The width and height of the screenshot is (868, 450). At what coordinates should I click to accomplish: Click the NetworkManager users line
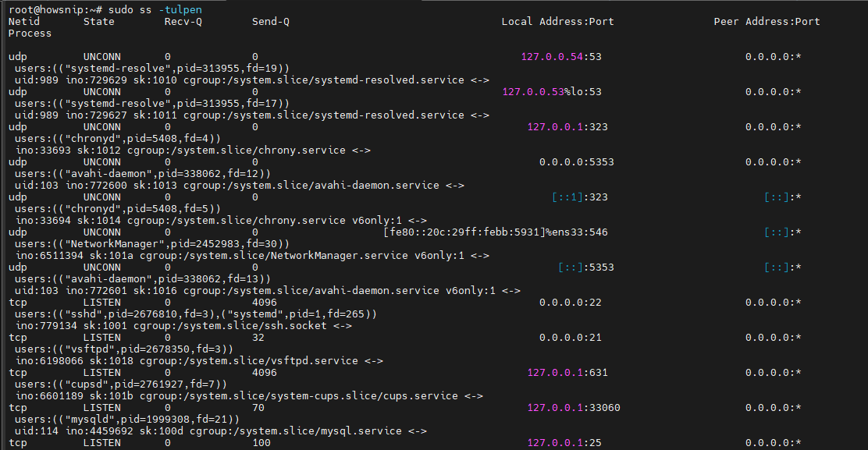pyautogui.click(x=151, y=244)
